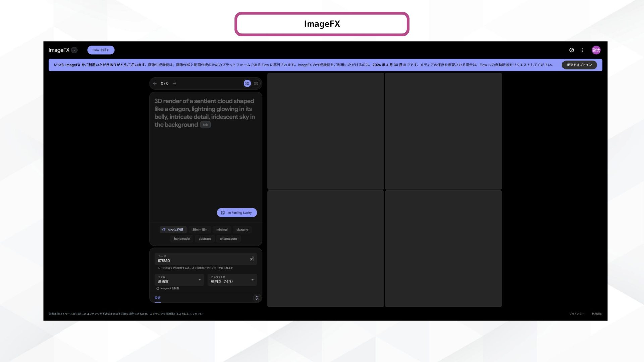
Task: Click the I'm Feeling Lucky button
Action: [x=237, y=213]
